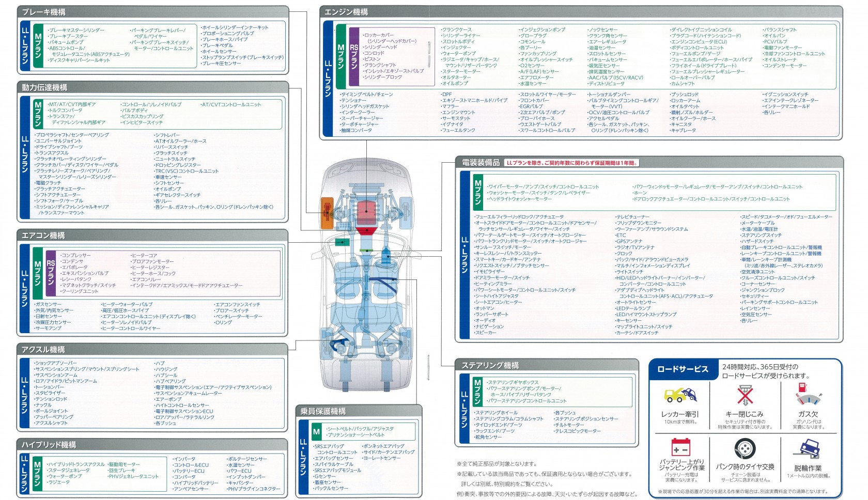Image resolution: width=868 pixels, height=500 pixels.
Task: Click the エバポレータ entry
Action: (x=73, y=268)
